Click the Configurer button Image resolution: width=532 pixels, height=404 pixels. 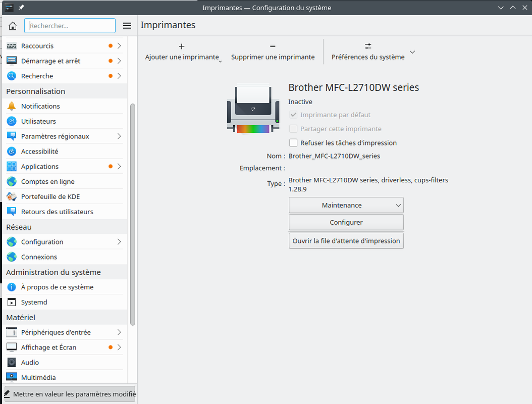(x=346, y=222)
